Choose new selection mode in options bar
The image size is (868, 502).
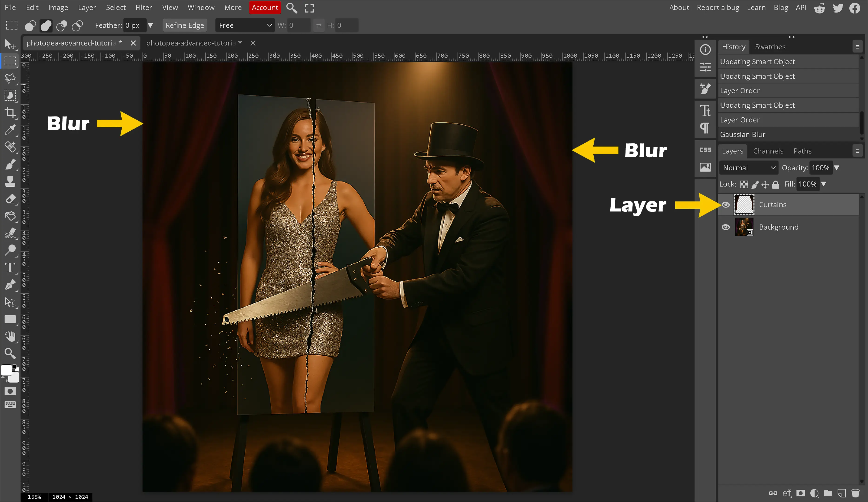30,26
